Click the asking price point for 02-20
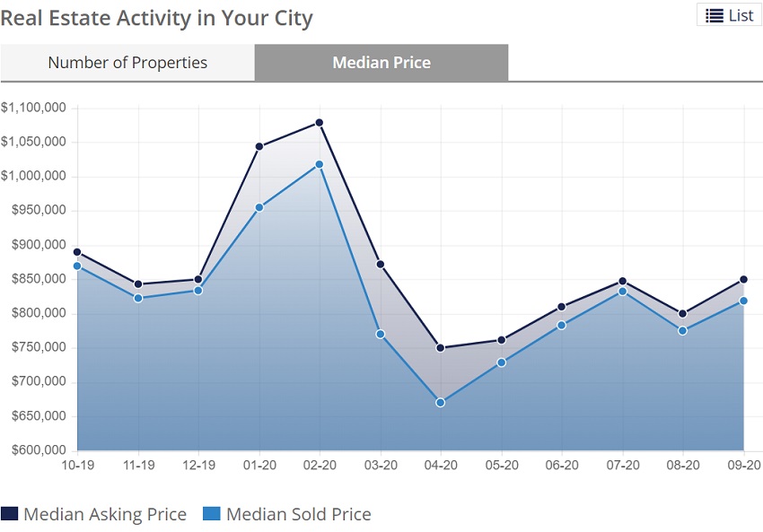Viewport: 763px width, 532px height. (x=320, y=123)
